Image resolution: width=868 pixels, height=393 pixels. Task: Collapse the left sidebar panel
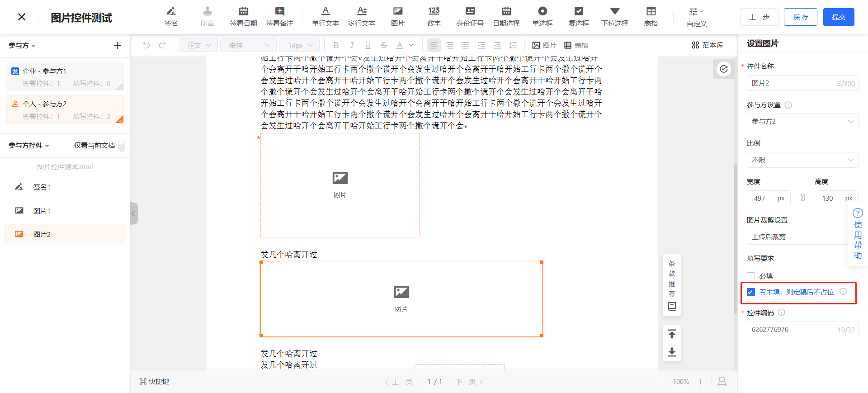point(134,213)
